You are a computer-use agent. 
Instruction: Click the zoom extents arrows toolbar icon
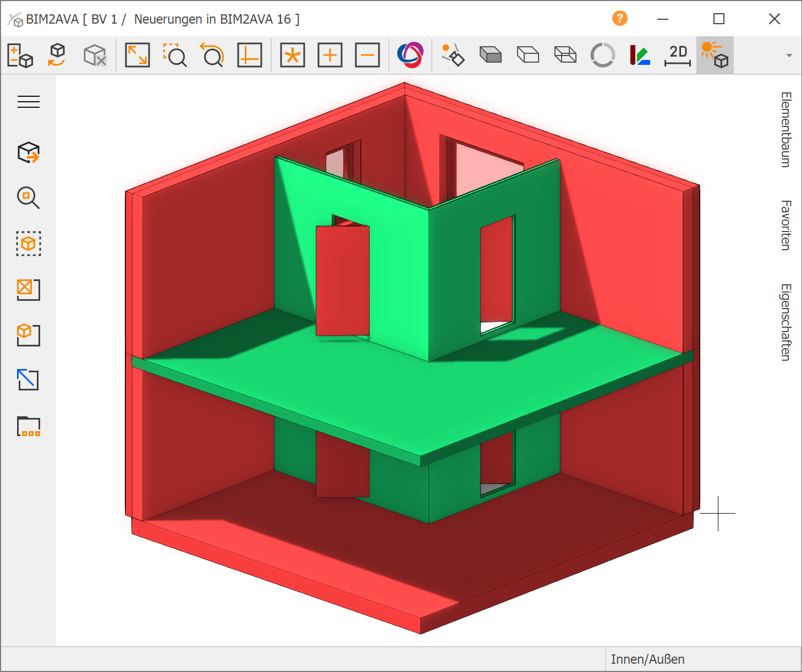[138, 55]
